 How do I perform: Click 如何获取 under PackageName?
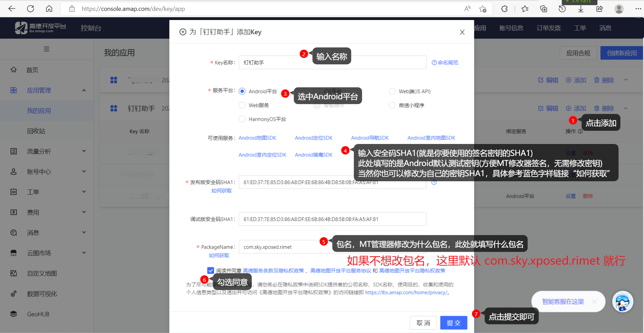pyautogui.click(x=219, y=255)
